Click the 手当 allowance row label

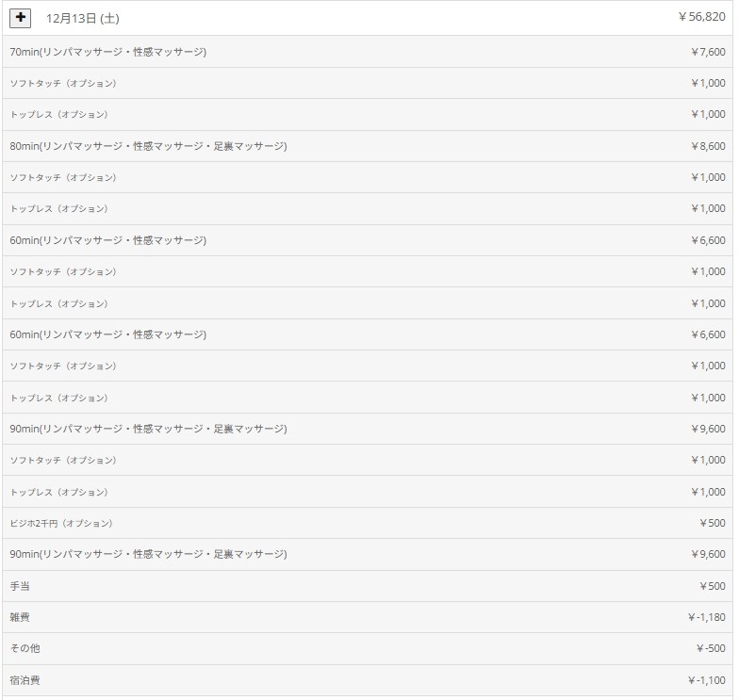click(20, 586)
